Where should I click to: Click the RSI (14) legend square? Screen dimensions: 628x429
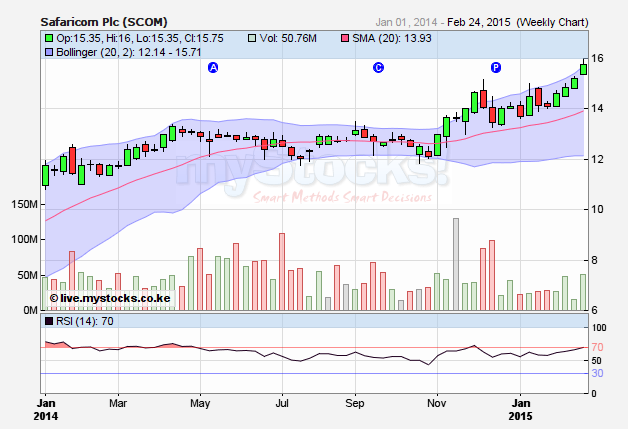pos(47,321)
